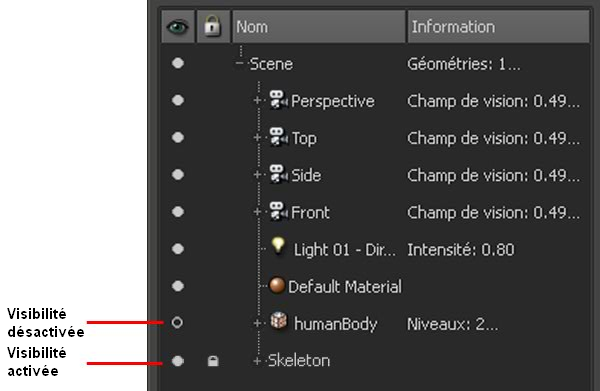Toggle visibility dot for Scene
The height and width of the screenshot is (391, 600).
178,63
